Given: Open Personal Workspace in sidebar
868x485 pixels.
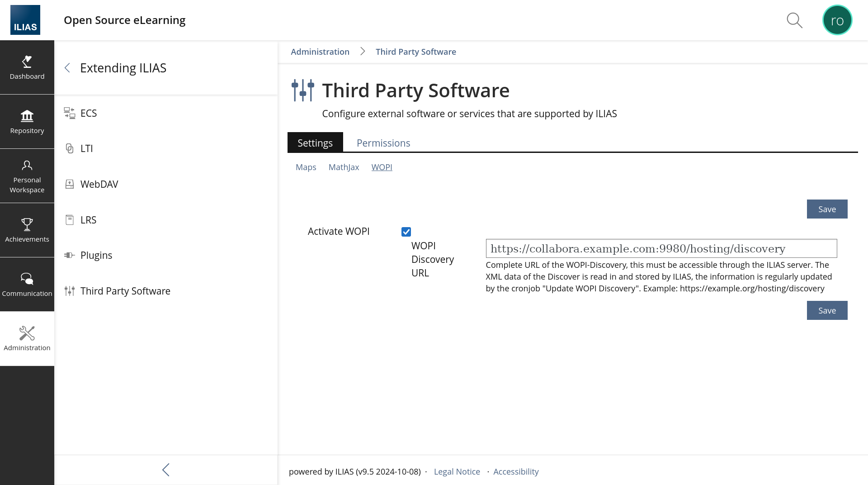Looking at the screenshot, I should [27, 176].
